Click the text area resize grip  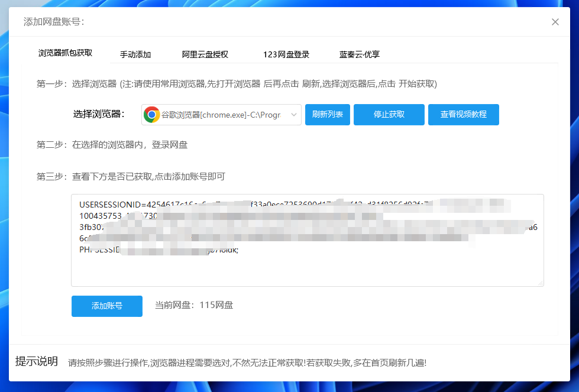pos(540,283)
